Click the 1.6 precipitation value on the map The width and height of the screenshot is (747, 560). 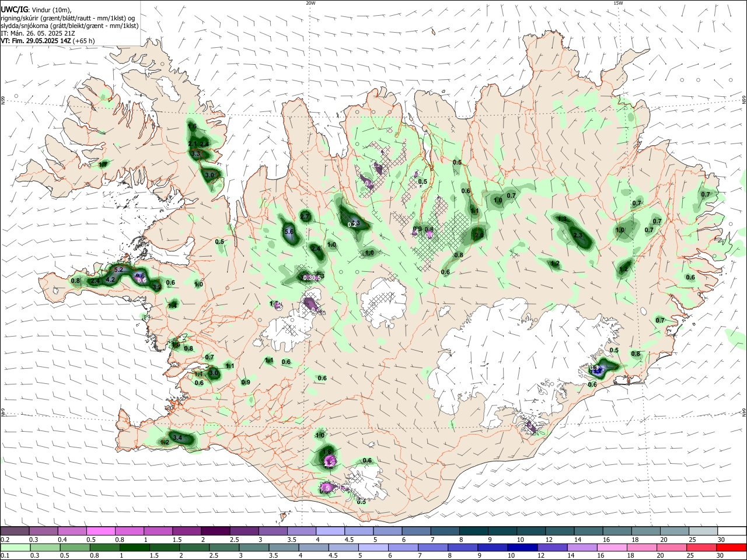192,127
